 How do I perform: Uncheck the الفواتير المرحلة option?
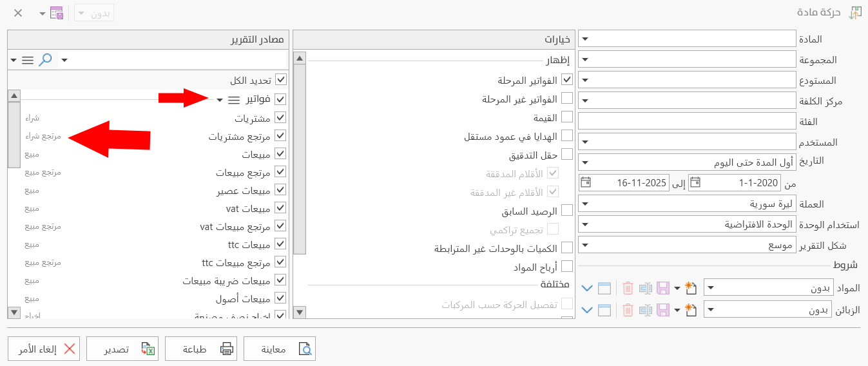568,80
